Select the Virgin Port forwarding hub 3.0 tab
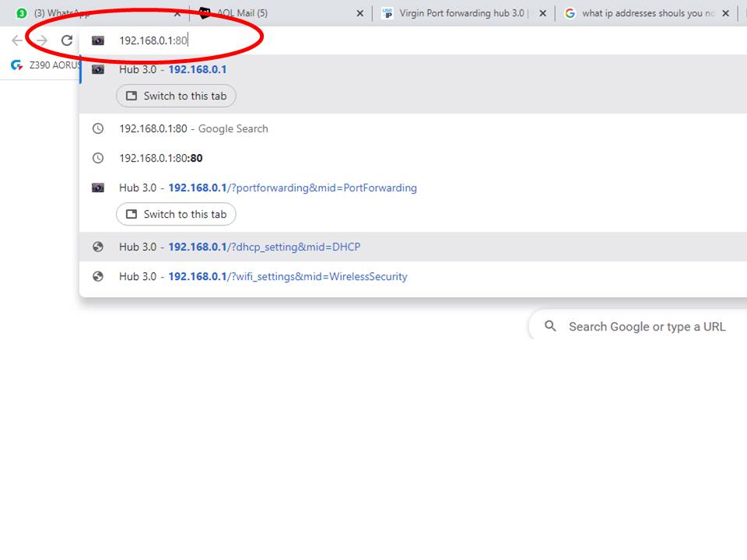 (x=459, y=13)
